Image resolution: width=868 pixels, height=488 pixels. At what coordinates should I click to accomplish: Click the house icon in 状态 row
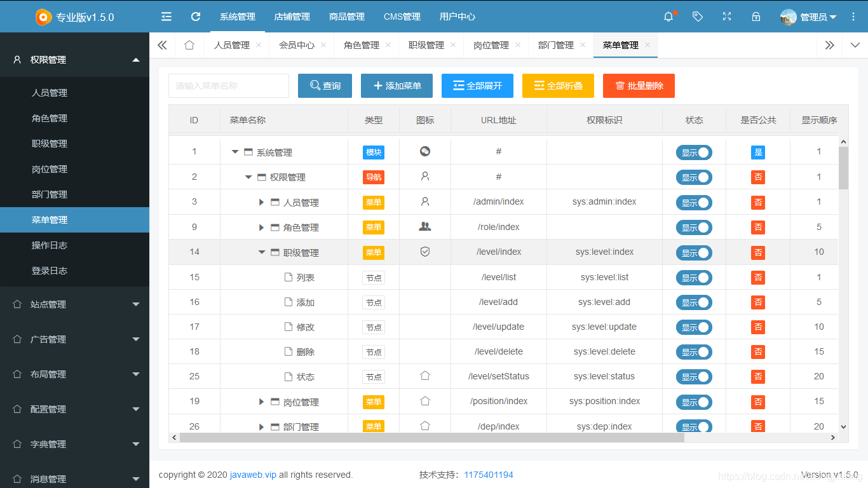(425, 376)
